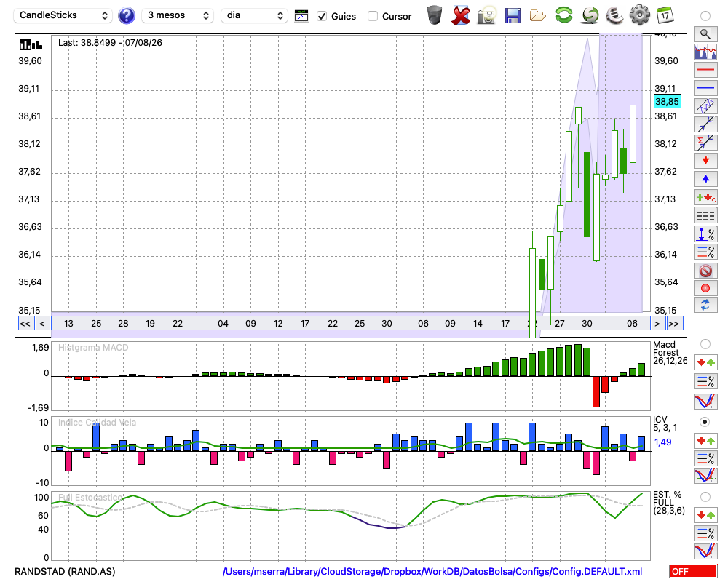The height and width of the screenshot is (582, 728).
Task: Click the << timeline rewind button
Action: [25, 324]
